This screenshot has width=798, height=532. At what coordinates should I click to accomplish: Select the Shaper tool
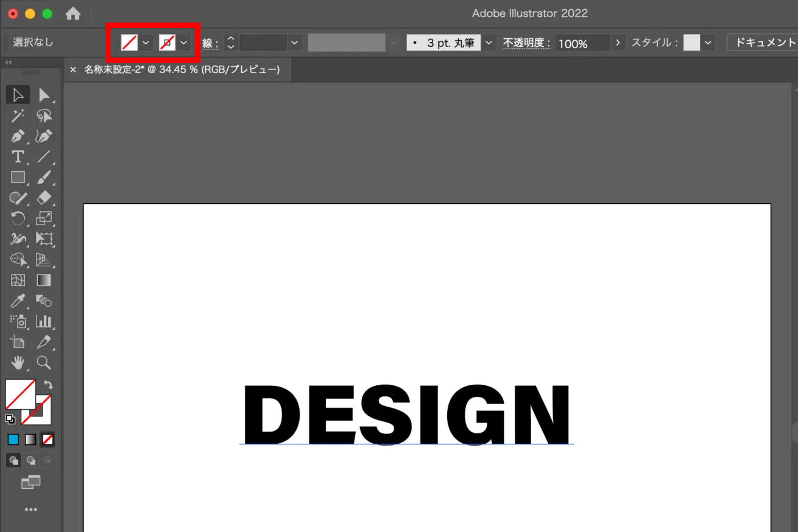coord(18,198)
